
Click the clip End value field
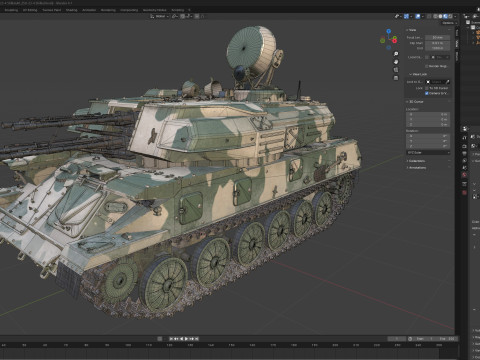point(437,48)
